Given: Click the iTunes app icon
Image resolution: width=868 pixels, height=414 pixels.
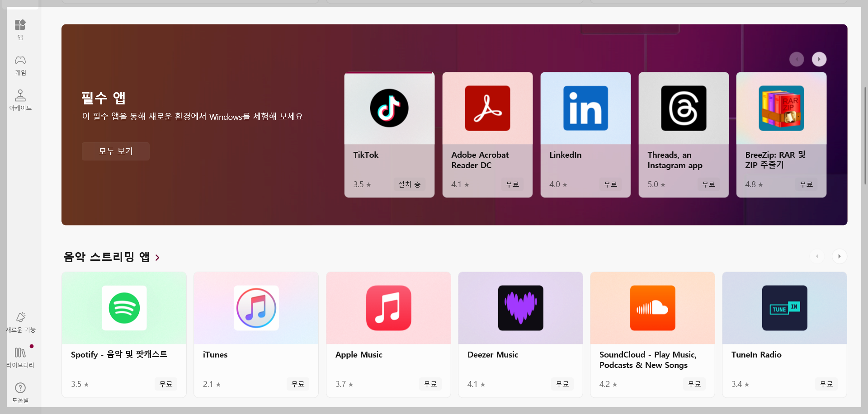Looking at the screenshot, I should point(256,308).
